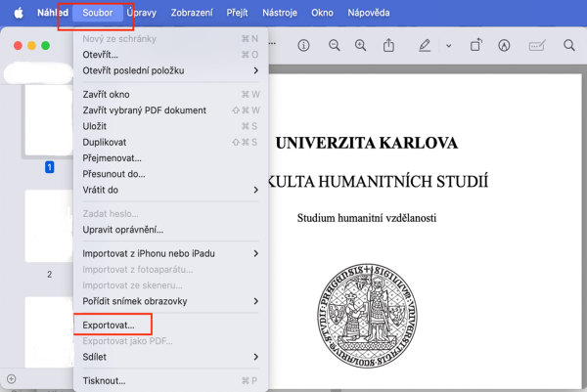Expand 'Importovat z iPhonu nebo iPadu' submenu

256,253
